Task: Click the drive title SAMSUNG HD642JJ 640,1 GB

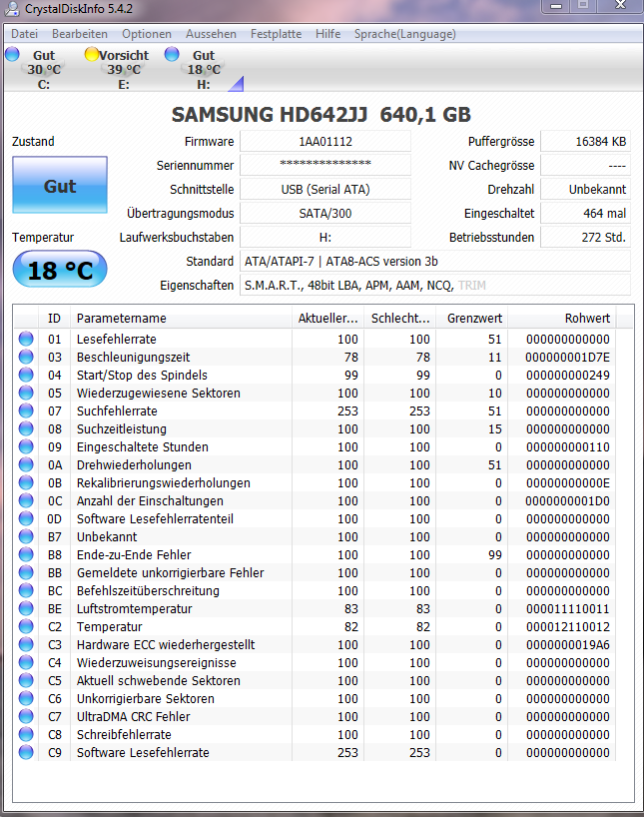Action: 321,115
